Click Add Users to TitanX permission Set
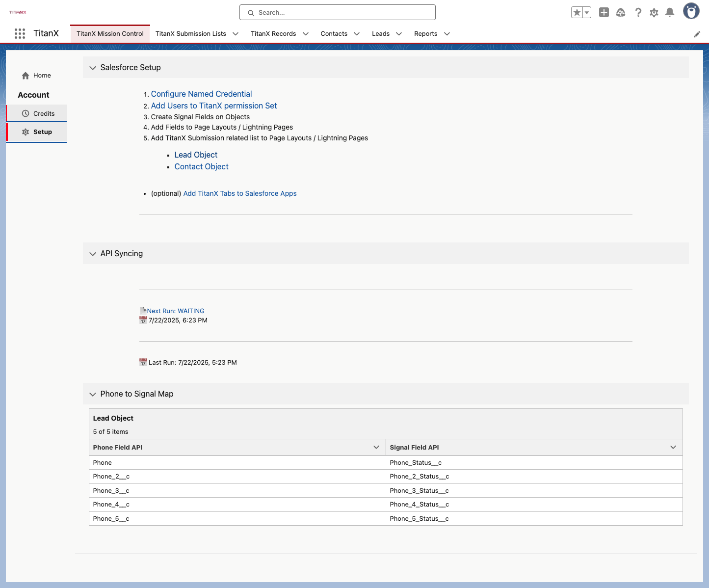The width and height of the screenshot is (709, 588). (x=214, y=106)
